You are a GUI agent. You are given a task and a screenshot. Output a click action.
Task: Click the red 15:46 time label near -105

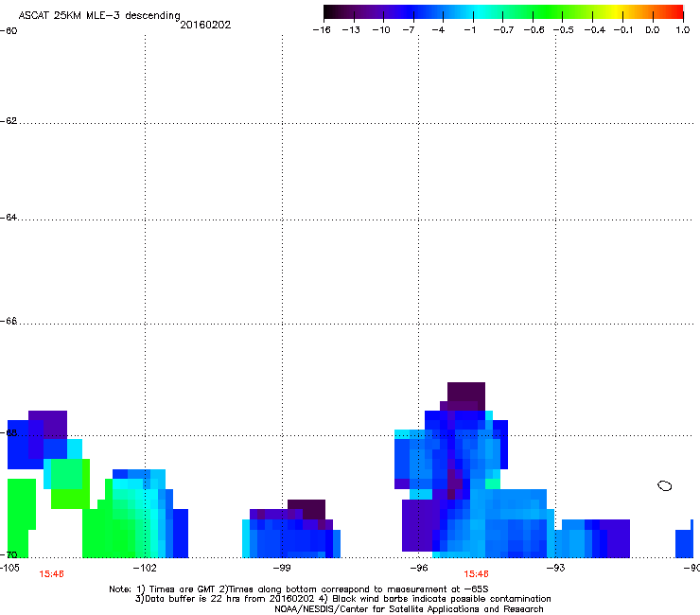51,574
